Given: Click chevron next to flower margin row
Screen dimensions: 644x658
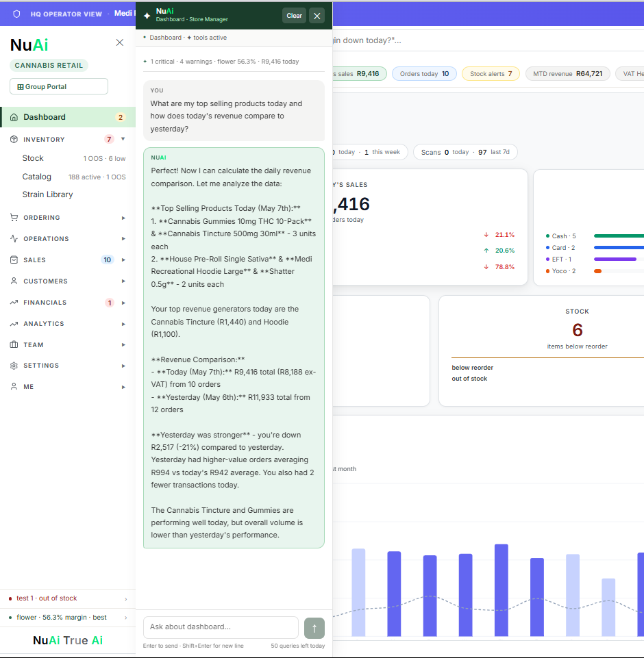Looking at the screenshot, I should click(126, 618).
